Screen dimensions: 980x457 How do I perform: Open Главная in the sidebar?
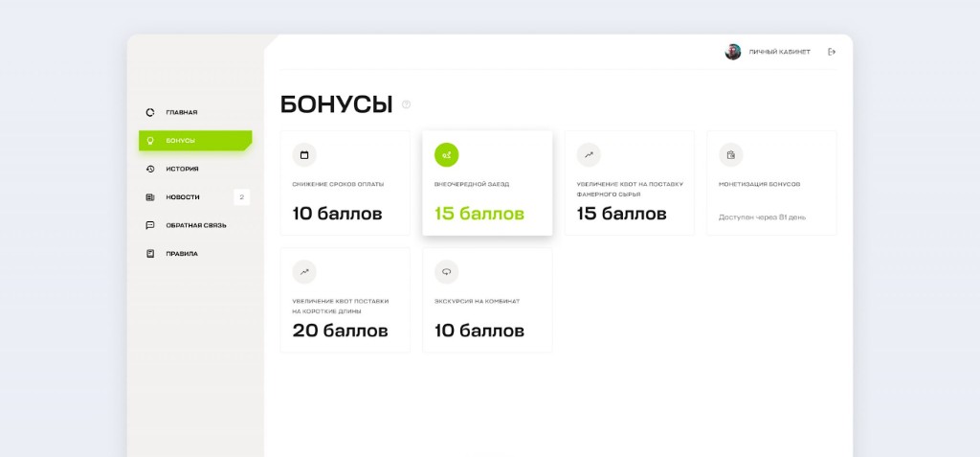coord(181,112)
